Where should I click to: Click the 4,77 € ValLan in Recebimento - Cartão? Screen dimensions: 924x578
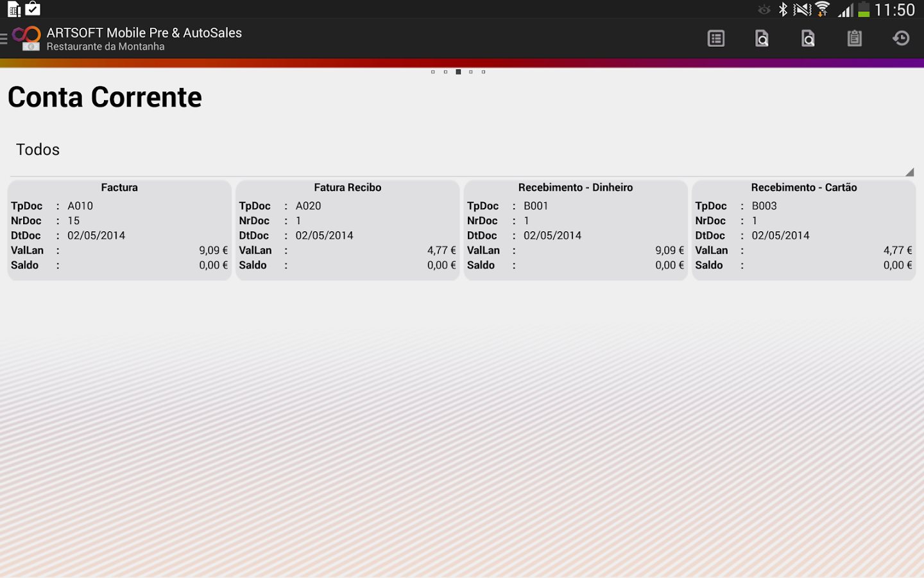tap(898, 250)
